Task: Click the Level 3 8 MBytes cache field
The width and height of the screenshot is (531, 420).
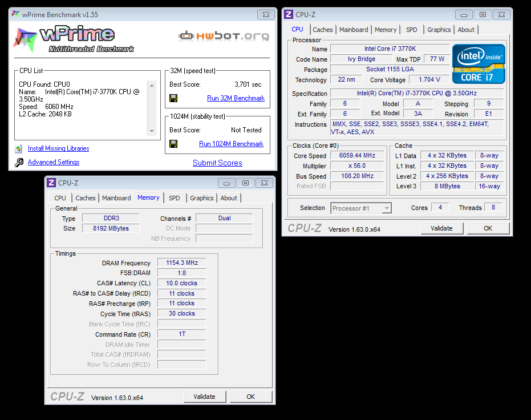Action: pyautogui.click(x=447, y=186)
